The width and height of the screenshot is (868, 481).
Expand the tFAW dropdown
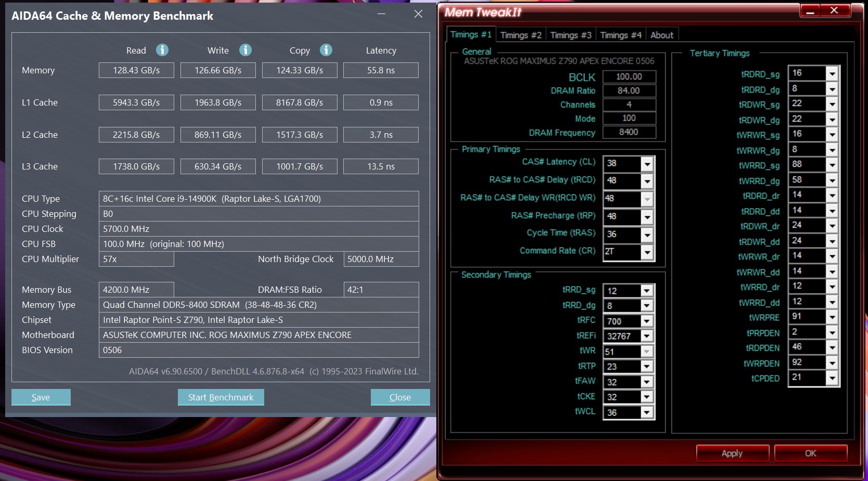pyautogui.click(x=646, y=382)
